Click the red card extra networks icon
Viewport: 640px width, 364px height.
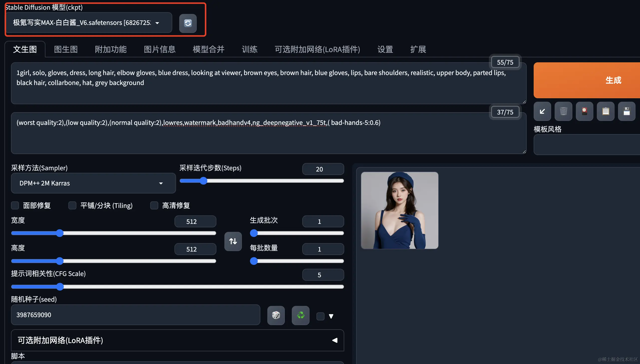pyautogui.click(x=584, y=111)
